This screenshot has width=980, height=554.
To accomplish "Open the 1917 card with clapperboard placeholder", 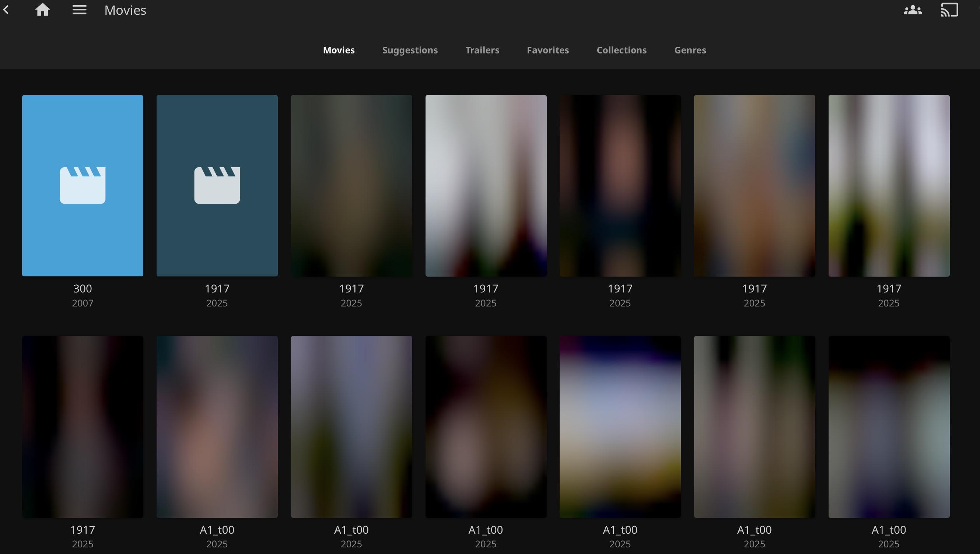I will [217, 186].
